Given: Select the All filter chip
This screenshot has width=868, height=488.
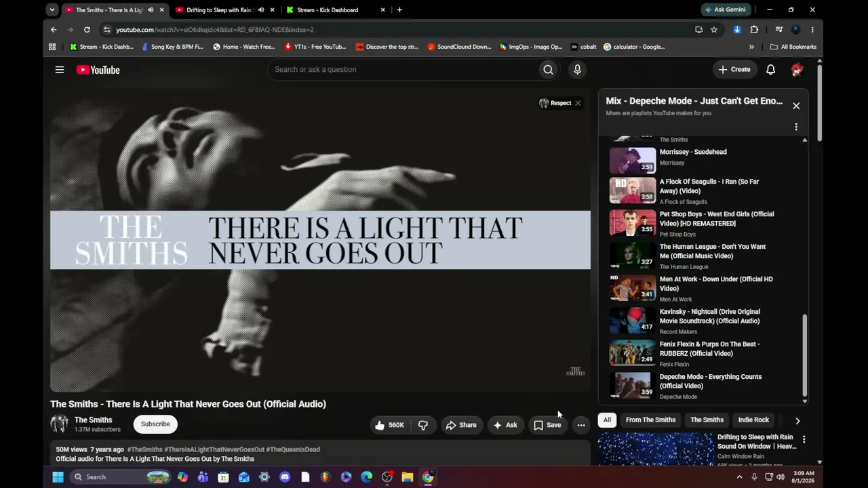Looking at the screenshot, I should click(x=607, y=420).
